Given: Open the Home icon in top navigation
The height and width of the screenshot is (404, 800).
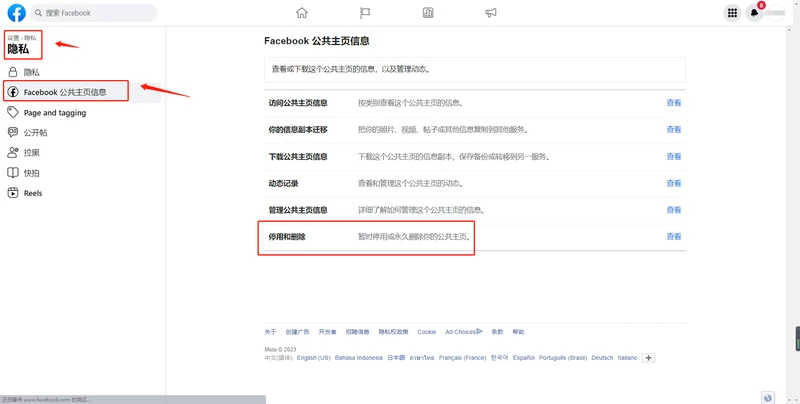Looking at the screenshot, I should tap(302, 13).
